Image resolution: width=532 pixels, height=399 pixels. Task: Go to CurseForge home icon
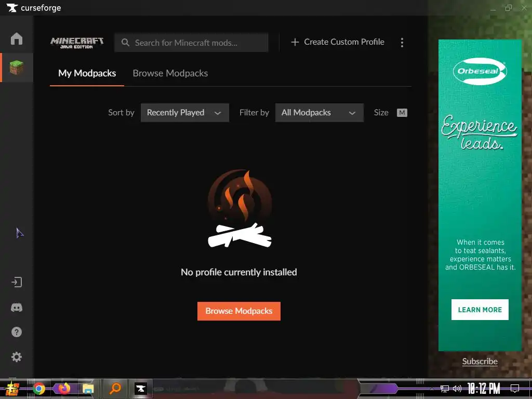(x=16, y=38)
